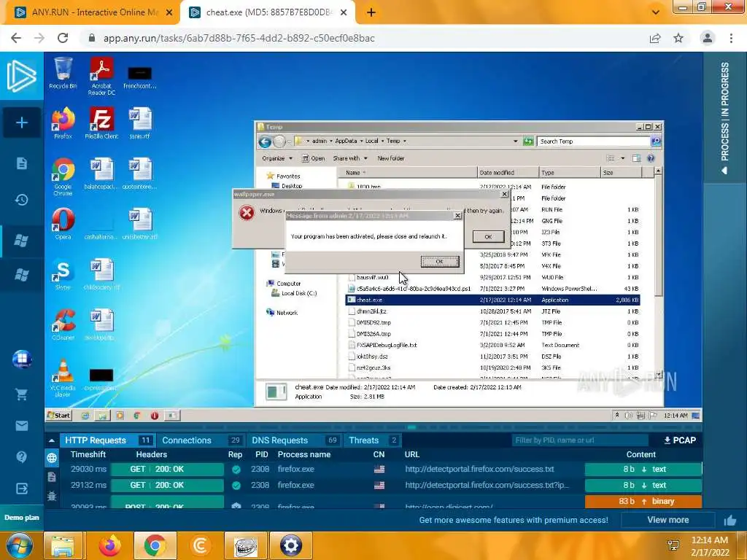747x560 pixels.
Task: Click the View more premium button
Action: click(667, 520)
